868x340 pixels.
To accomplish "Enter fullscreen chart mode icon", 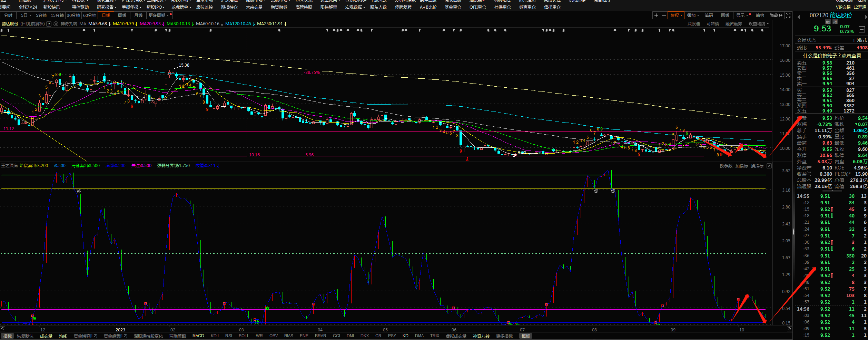I will point(788,16).
